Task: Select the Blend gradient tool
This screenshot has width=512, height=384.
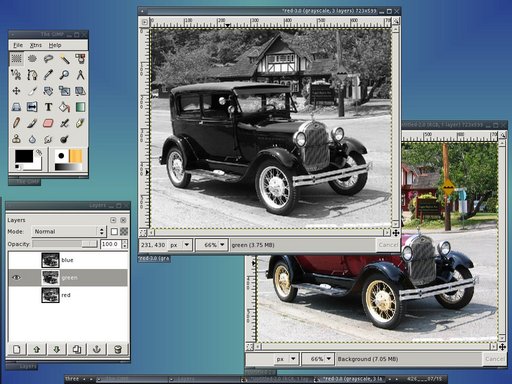Action: click(x=80, y=107)
